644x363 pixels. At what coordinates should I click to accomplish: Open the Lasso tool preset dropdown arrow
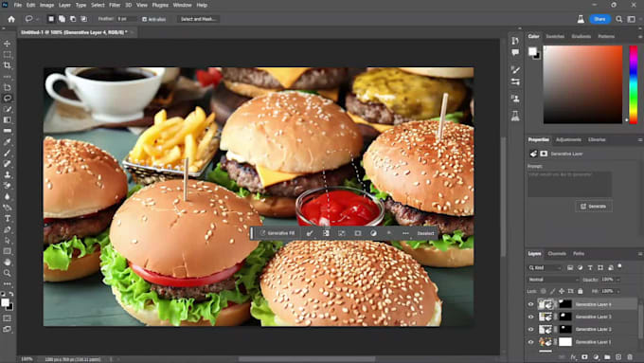pyautogui.click(x=37, y=19)
